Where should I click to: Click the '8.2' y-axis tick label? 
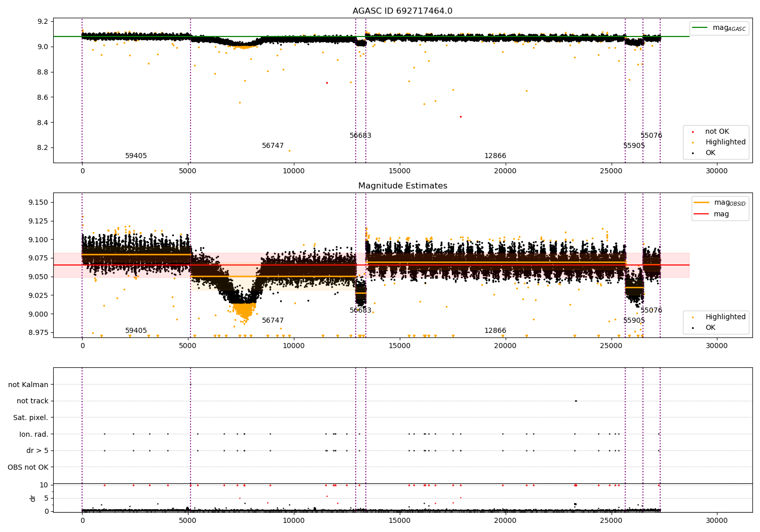[44, 148]
